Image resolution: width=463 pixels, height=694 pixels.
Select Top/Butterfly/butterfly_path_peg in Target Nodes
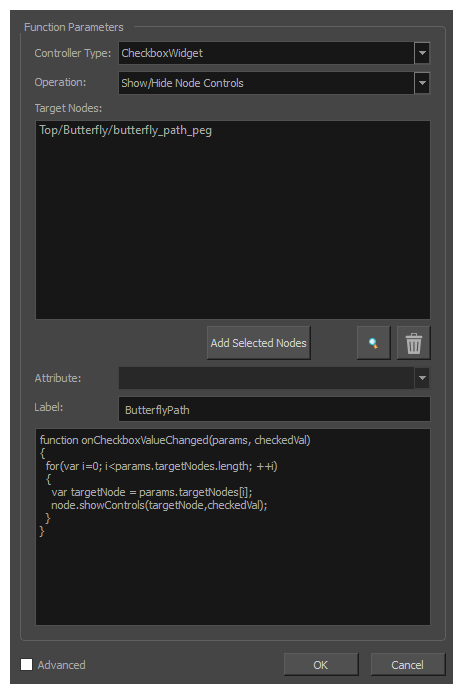125,130
